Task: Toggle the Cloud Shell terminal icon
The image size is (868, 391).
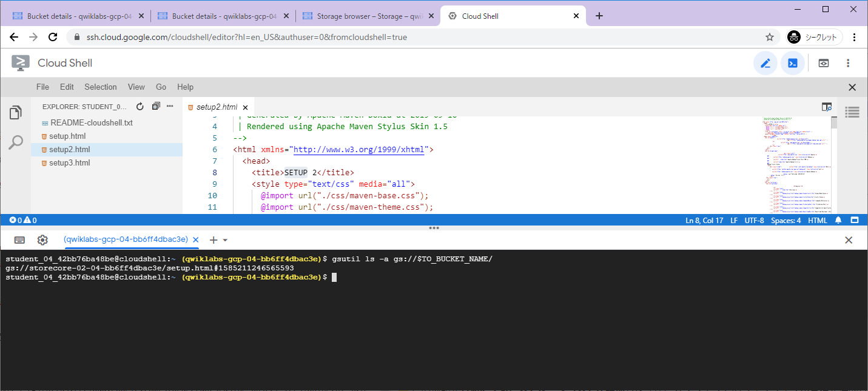Action: (793, 63)
